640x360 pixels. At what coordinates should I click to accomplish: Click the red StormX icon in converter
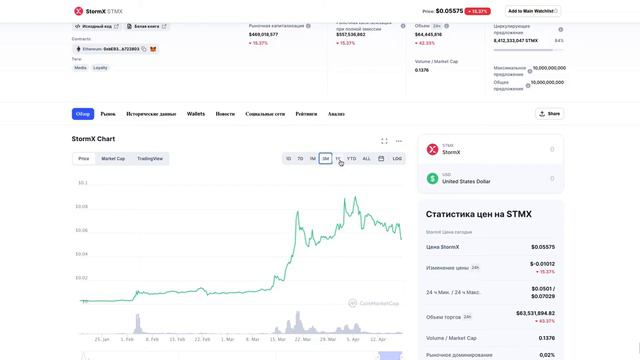pyautogui.click(x=432, y=149)
